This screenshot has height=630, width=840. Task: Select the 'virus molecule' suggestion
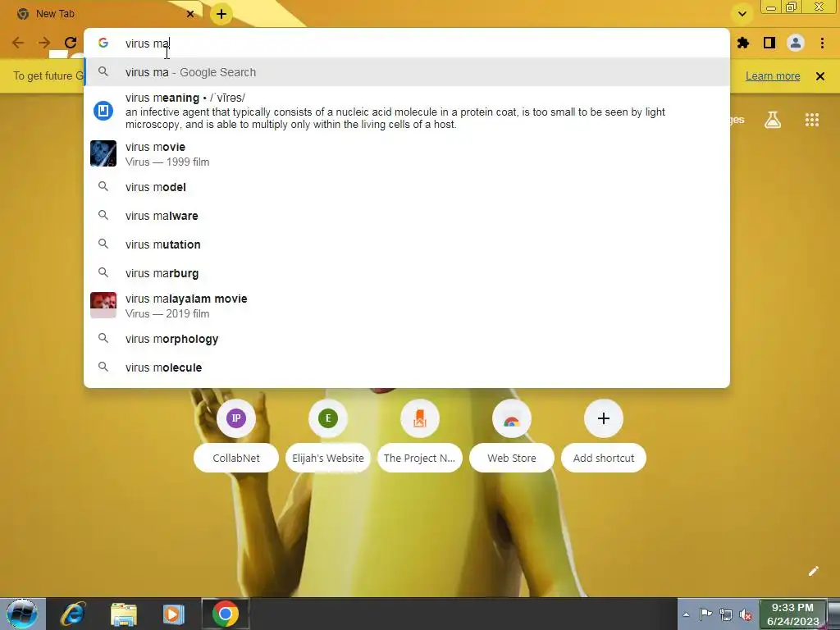[407, 367]
